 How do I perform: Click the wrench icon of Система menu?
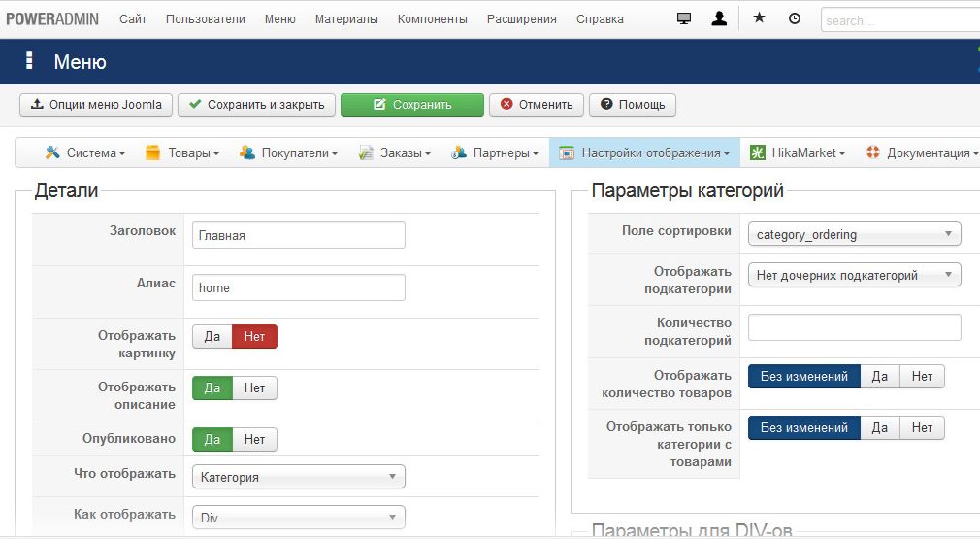[x=52, y=152]
